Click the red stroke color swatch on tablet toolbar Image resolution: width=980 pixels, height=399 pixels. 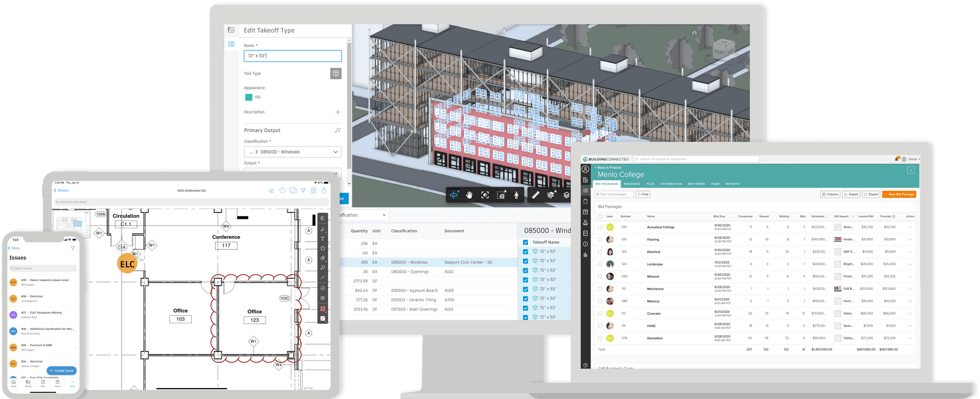323,309
